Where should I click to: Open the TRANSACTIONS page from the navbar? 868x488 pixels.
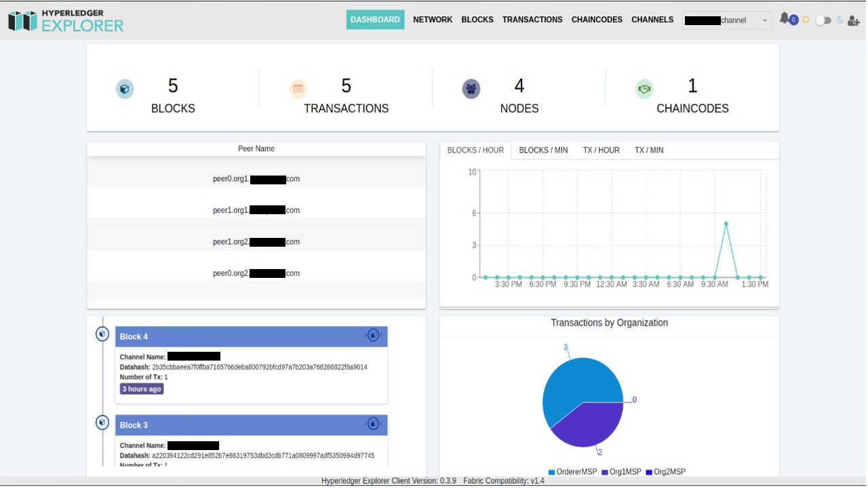pyautogui.click(x=532, y=20)
